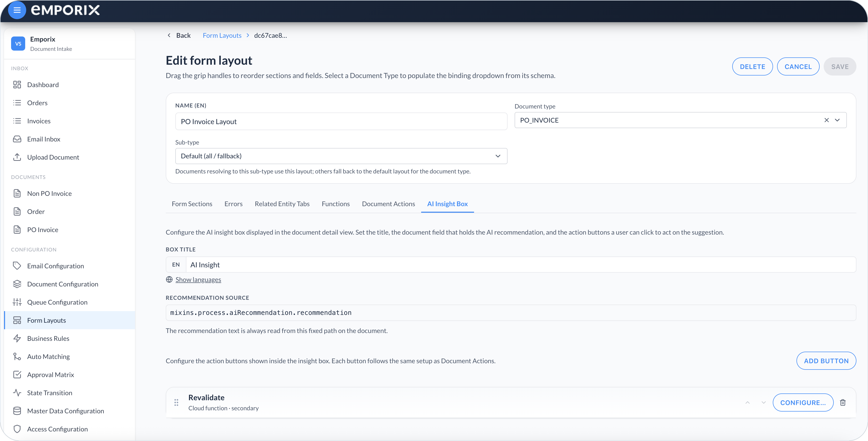Click the Master Data database icon

tap(17, 411)
